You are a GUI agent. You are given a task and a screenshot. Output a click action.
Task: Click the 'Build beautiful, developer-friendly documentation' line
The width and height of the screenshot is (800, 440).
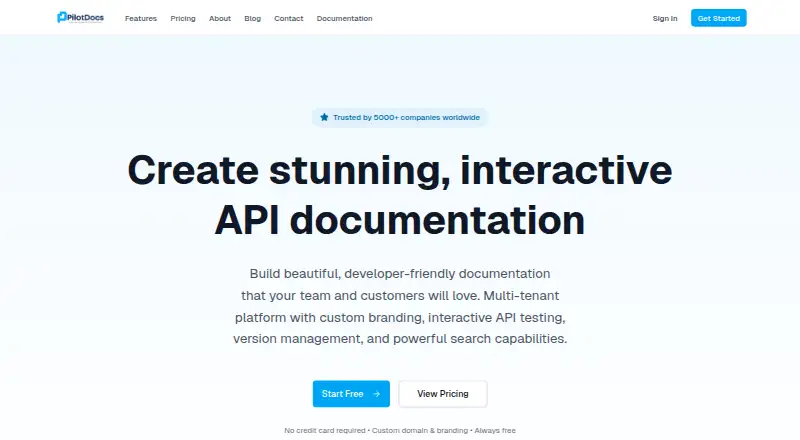pos(400,274)
